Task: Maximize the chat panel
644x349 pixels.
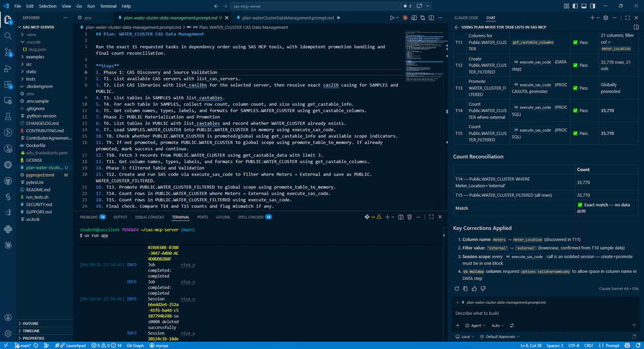Action: (x=627, y=17)
